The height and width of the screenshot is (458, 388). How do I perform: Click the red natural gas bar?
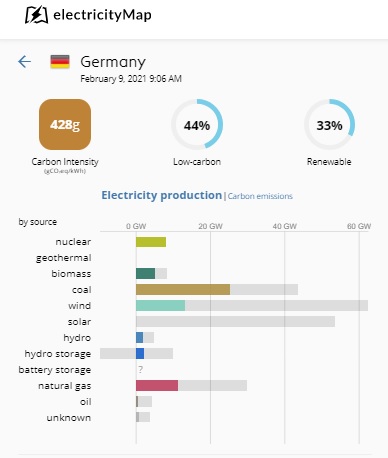coord(157,386)
